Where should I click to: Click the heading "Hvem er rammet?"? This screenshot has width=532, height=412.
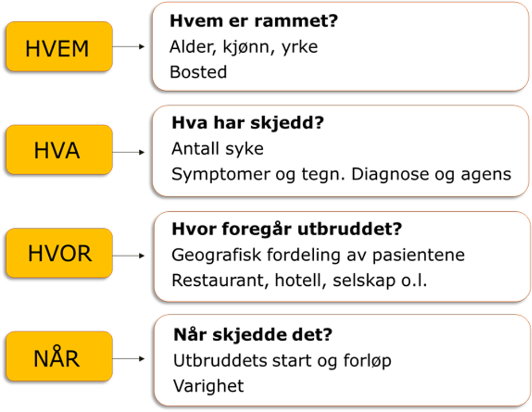tap(254, 22)
